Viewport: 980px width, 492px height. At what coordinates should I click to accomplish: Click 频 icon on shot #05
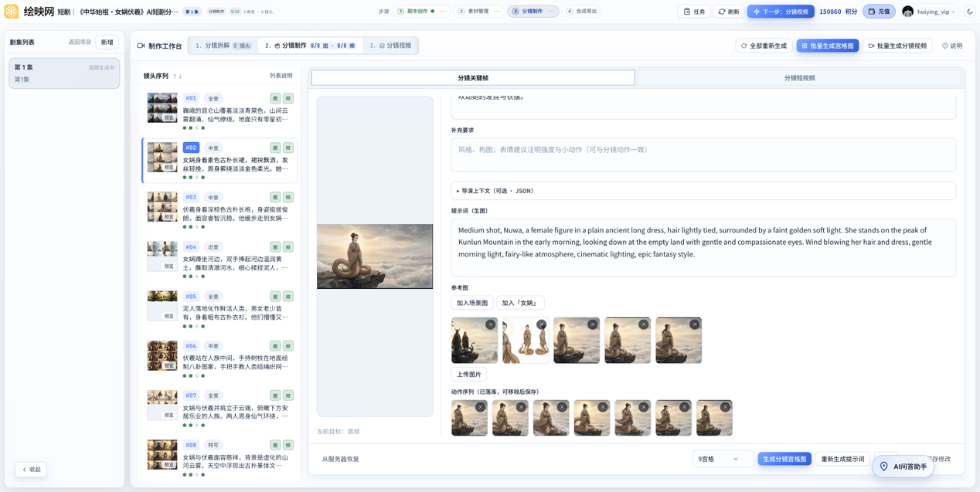(288, 297)
